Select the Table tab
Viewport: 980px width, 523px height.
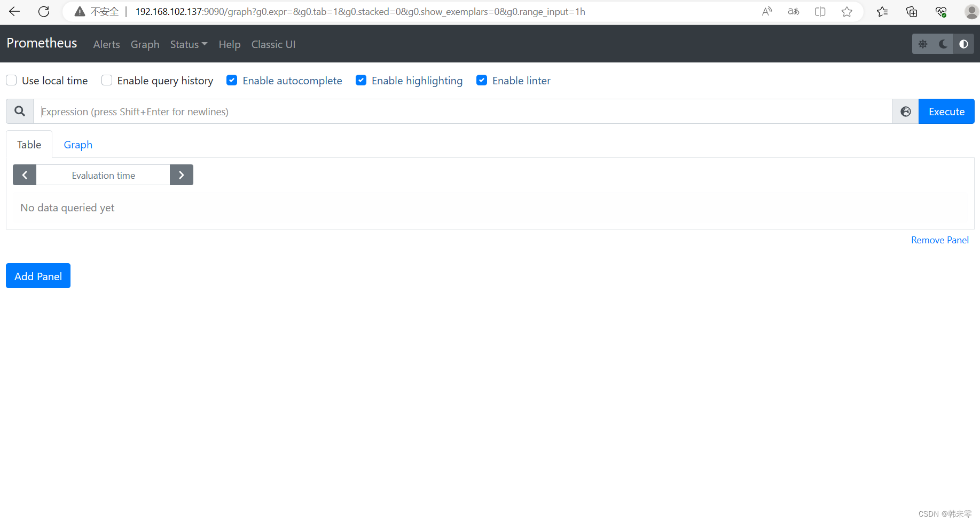click(29, 145)
